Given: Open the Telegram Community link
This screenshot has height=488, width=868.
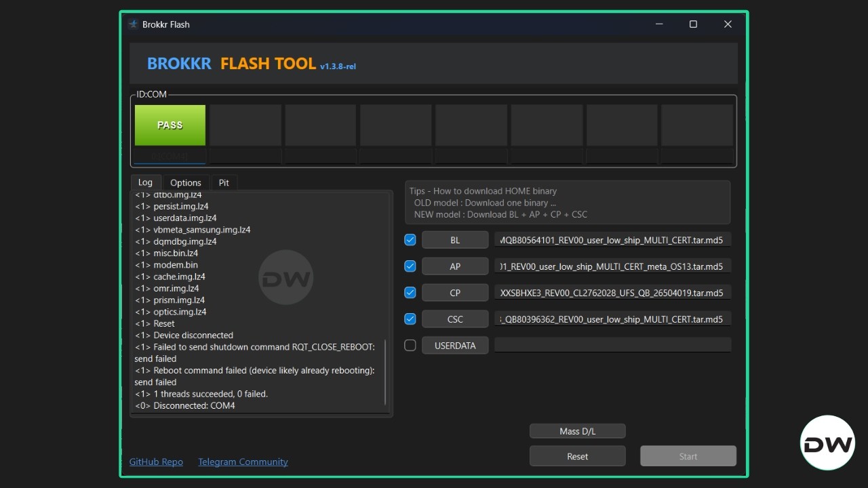Looking at the screenshot, I should click(x=243, y=462).
